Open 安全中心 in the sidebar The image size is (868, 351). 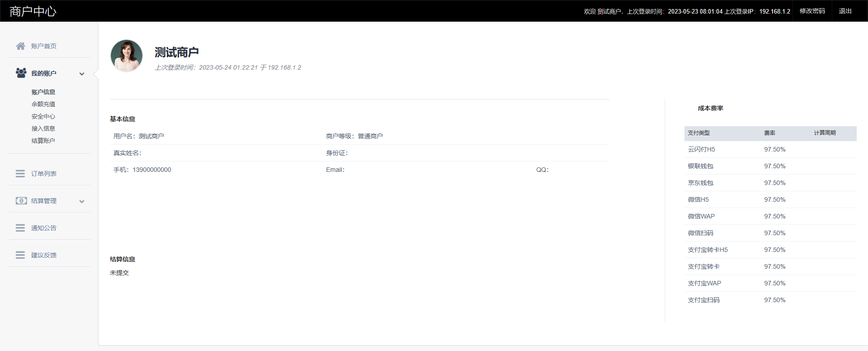point(43,116)
